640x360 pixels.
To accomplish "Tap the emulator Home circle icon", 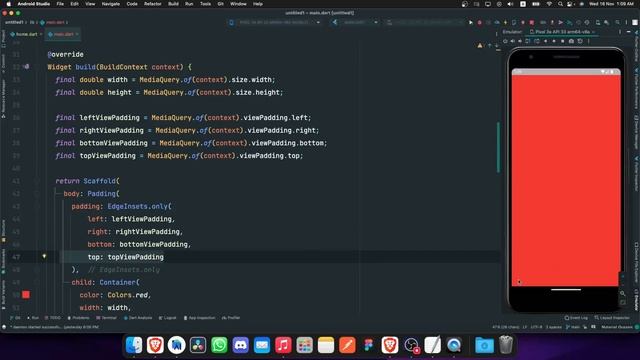I will click(554, 41).
